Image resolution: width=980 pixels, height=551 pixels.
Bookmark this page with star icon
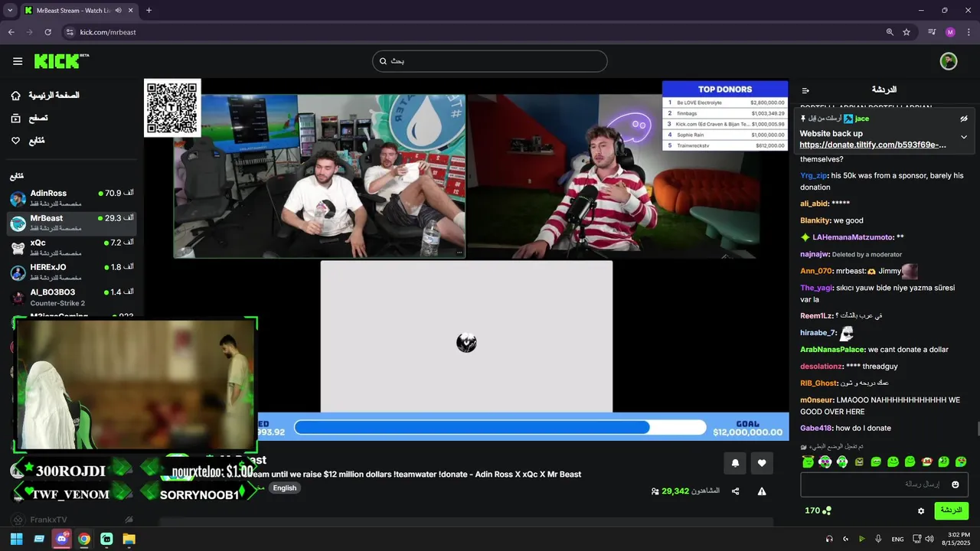[x=906, y=32]
